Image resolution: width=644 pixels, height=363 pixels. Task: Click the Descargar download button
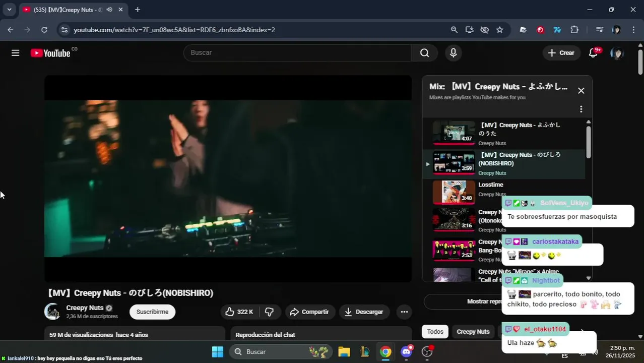coord(364,312)
